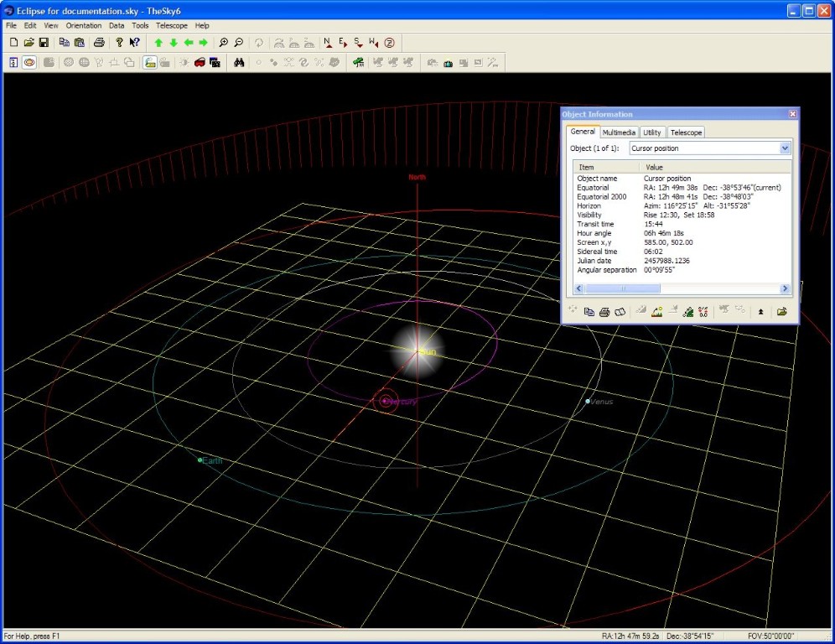Image resolution: width=835 pixels, height=644 pixels.
Task: Open the Edit menu
Action: (x=30, y=25)
